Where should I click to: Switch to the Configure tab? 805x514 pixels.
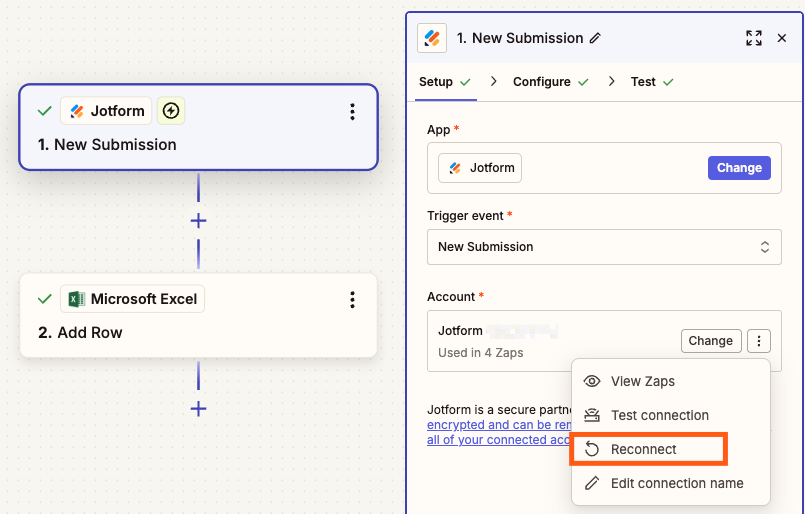[x=550, y=82]
